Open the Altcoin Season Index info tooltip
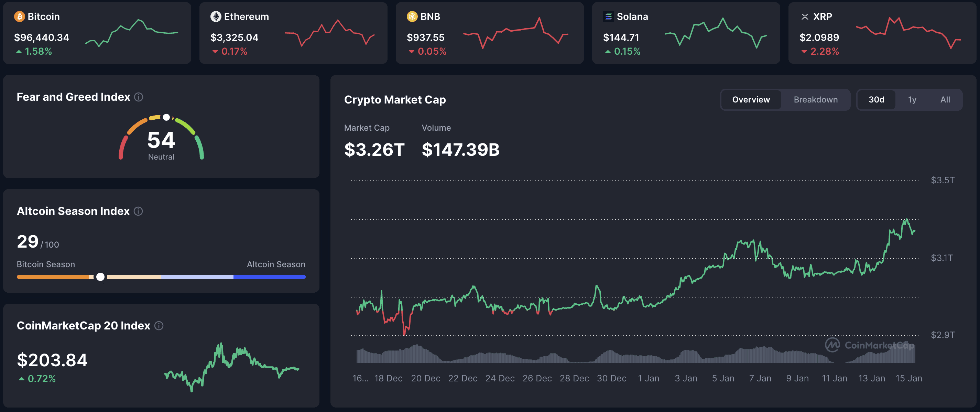980x412 pixels. [x=138, y=211]
